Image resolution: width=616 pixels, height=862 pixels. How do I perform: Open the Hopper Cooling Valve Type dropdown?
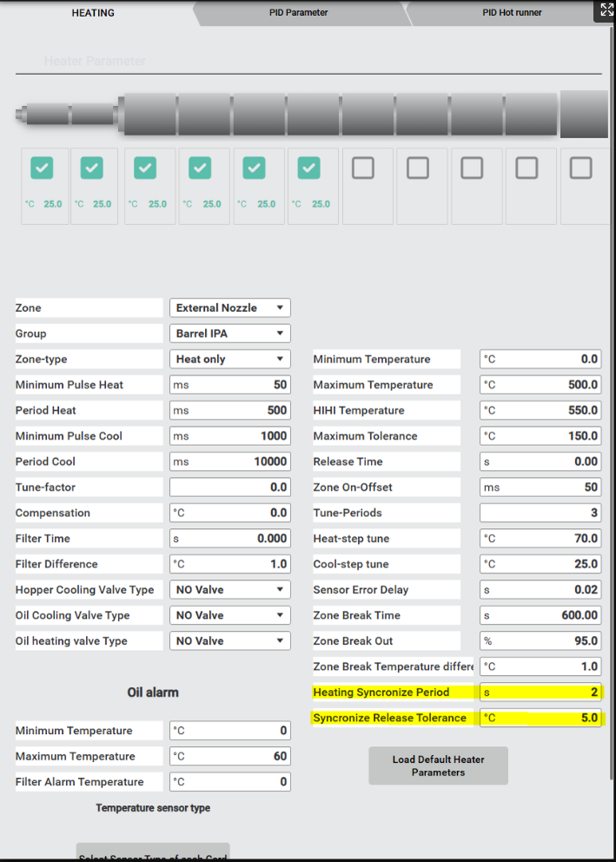click(229, 590)
